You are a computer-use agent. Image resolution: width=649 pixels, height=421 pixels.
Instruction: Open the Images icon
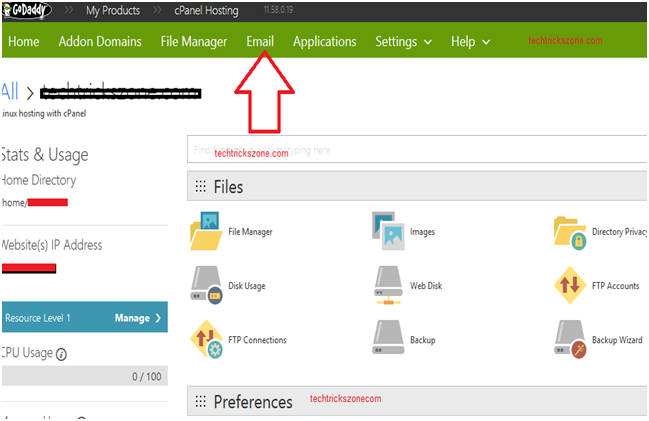388,231
